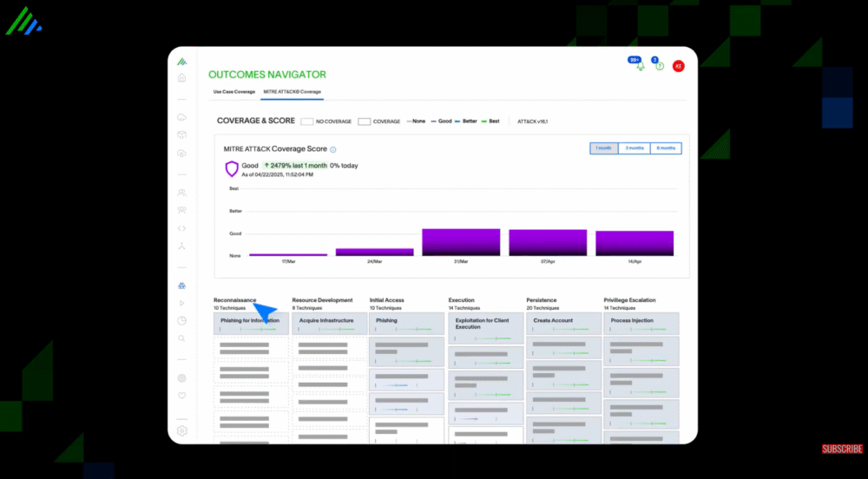
Task: Click the Initial Access column heading
Action: (387, 300)
